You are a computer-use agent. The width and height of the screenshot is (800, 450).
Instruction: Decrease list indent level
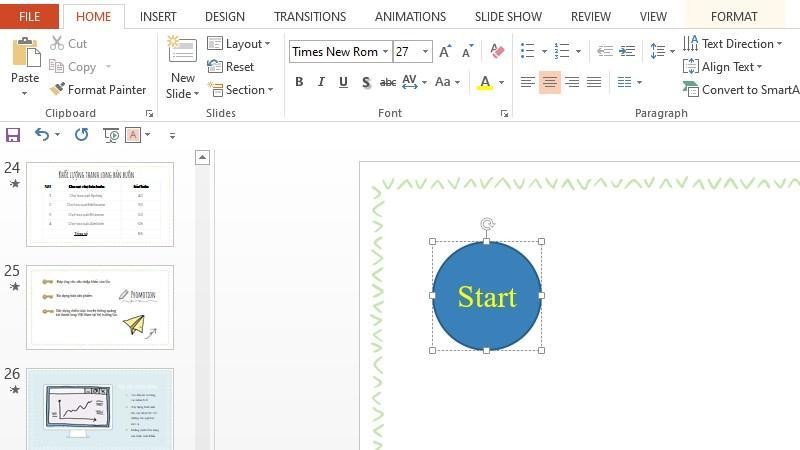(605, 51)
